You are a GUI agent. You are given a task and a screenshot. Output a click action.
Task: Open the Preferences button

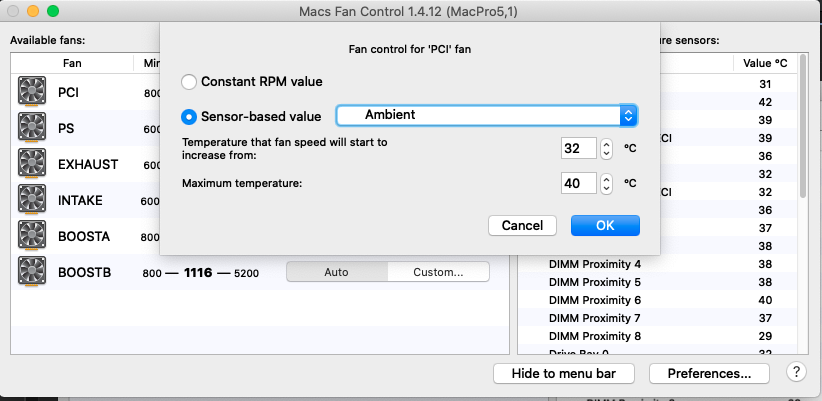coord(709,374)
